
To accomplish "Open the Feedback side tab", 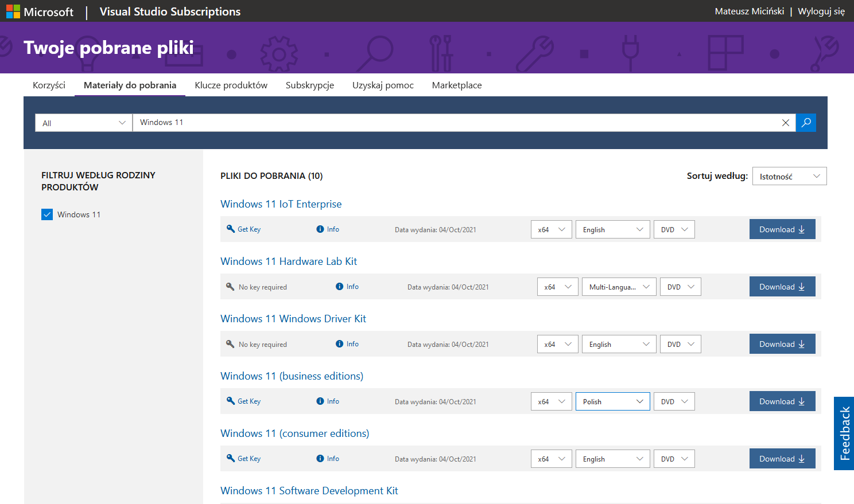I will (844, 433).
